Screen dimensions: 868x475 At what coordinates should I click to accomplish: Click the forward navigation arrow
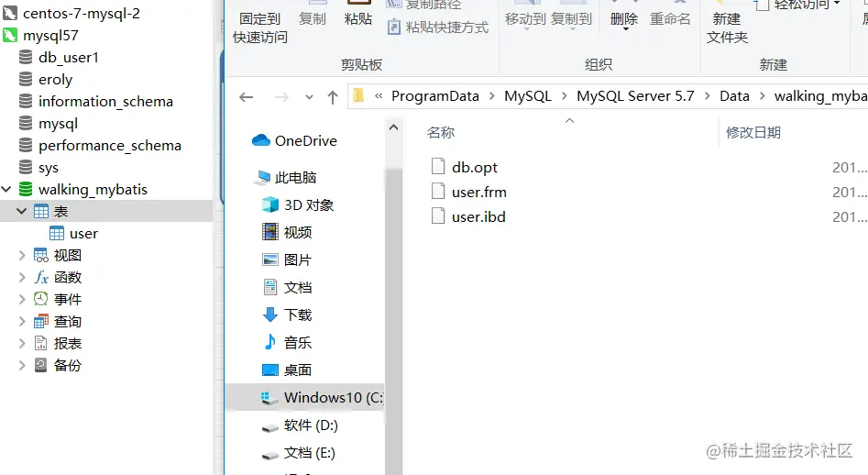(x=281, y=97)
